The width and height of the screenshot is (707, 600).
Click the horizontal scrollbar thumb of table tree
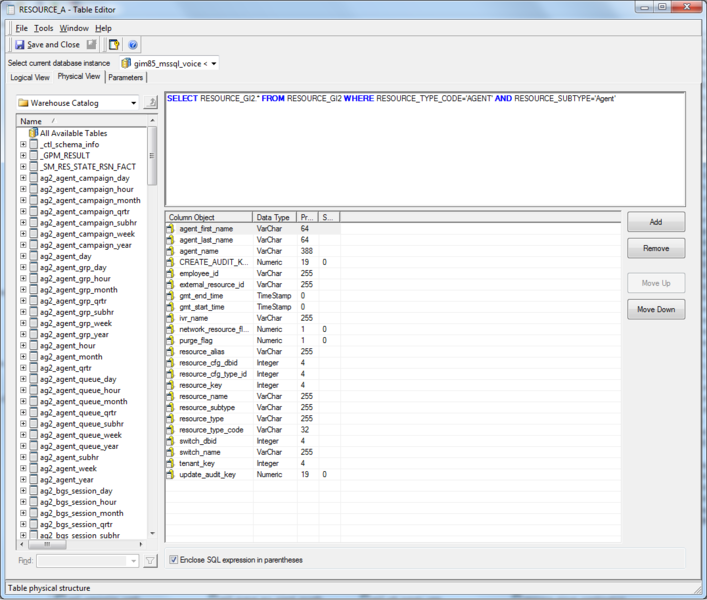click(x=47, y=545)
